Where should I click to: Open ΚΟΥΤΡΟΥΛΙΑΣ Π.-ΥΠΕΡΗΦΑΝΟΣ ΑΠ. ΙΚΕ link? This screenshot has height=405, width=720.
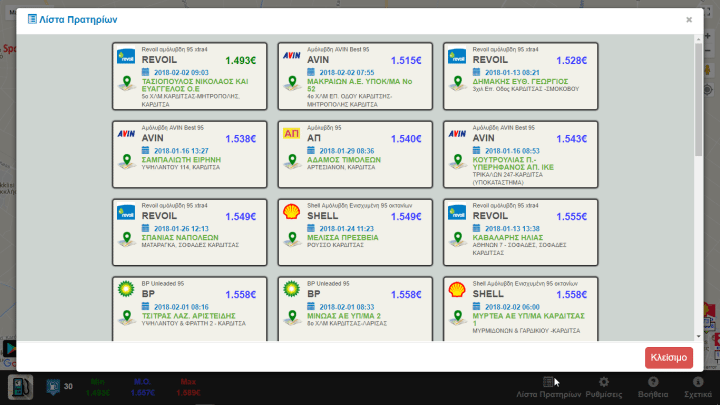pos(513,163)
